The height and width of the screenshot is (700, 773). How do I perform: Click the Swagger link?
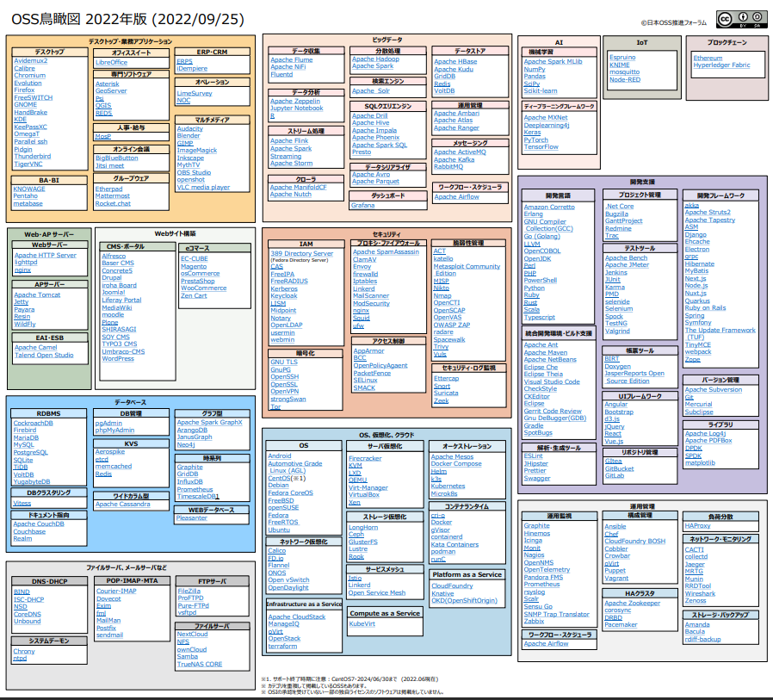[x=537, y=479]
